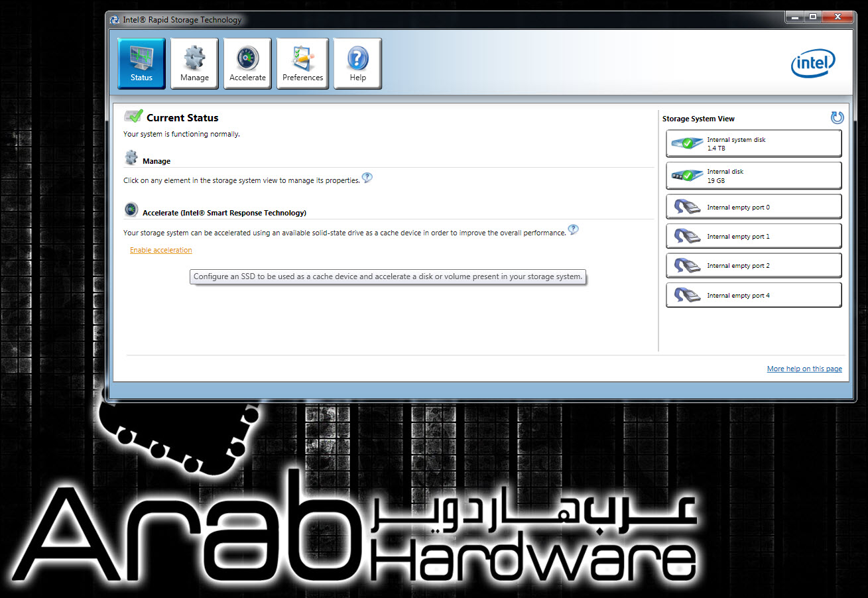Click the cable icon for empty port 1
The width and height of the screenshot is (868, 598).
[x=686, y=236]
